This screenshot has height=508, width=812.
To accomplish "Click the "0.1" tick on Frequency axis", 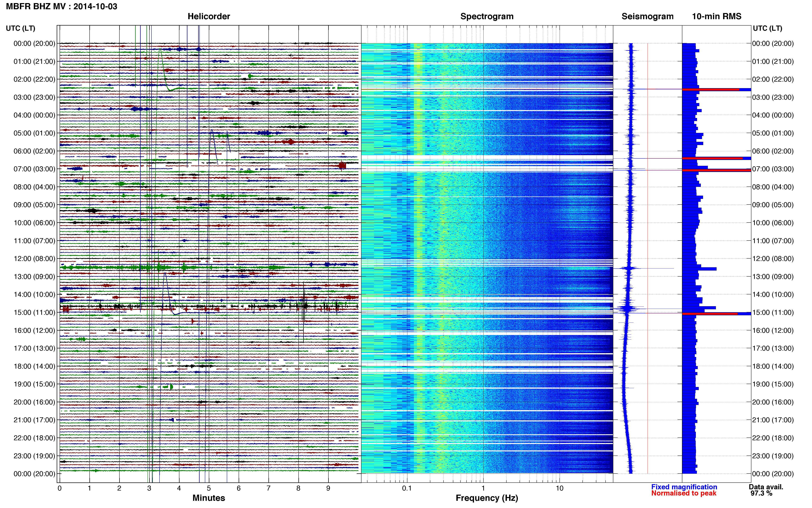I will point(407,488).
